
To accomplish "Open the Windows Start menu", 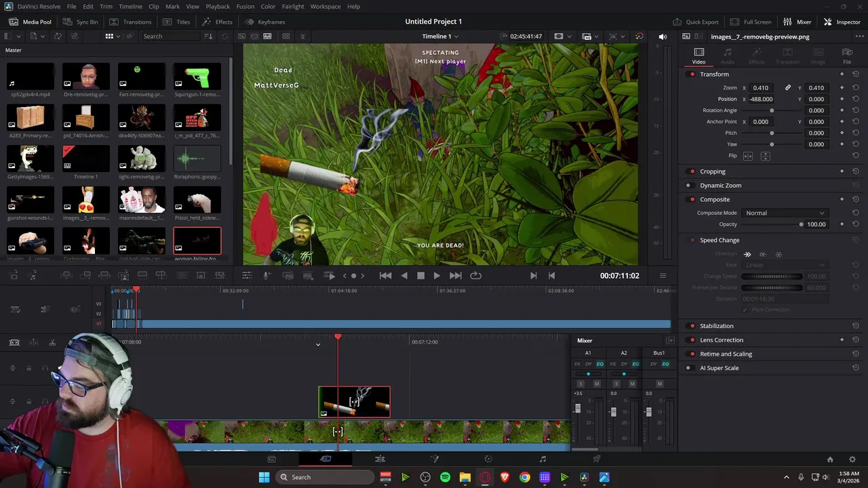I will pyautogui.click(x=264, y=477).
